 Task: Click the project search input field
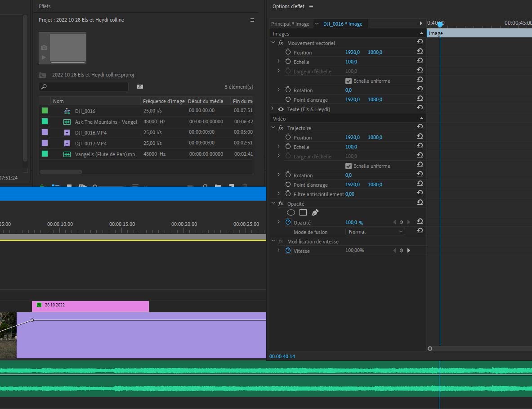(x=84, y=86)
